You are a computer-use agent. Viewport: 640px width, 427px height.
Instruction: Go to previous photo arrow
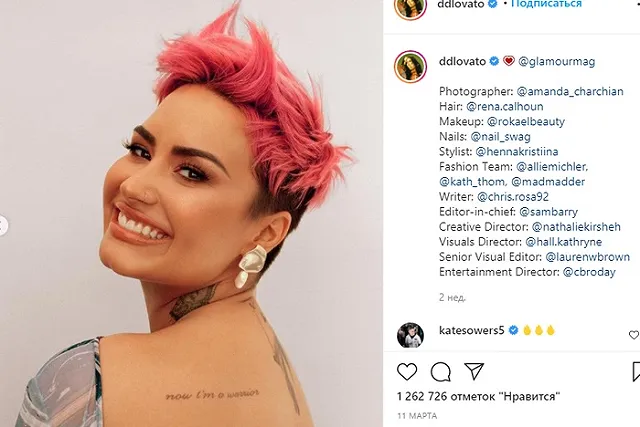tap(2, 226)
